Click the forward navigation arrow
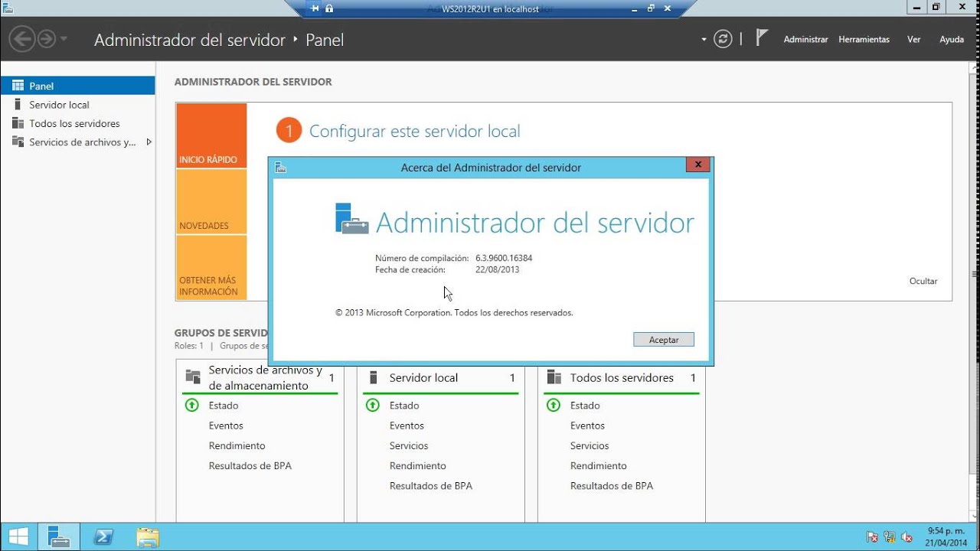 [x=47, y=38]
